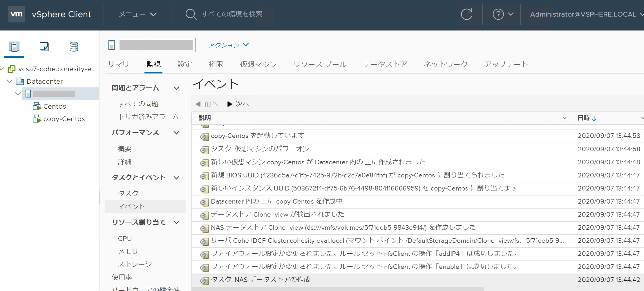Screen dimensions: 644x291
Task: Collapse the vcsa7-cohe vCenter tree node
Action: point(2,69)
